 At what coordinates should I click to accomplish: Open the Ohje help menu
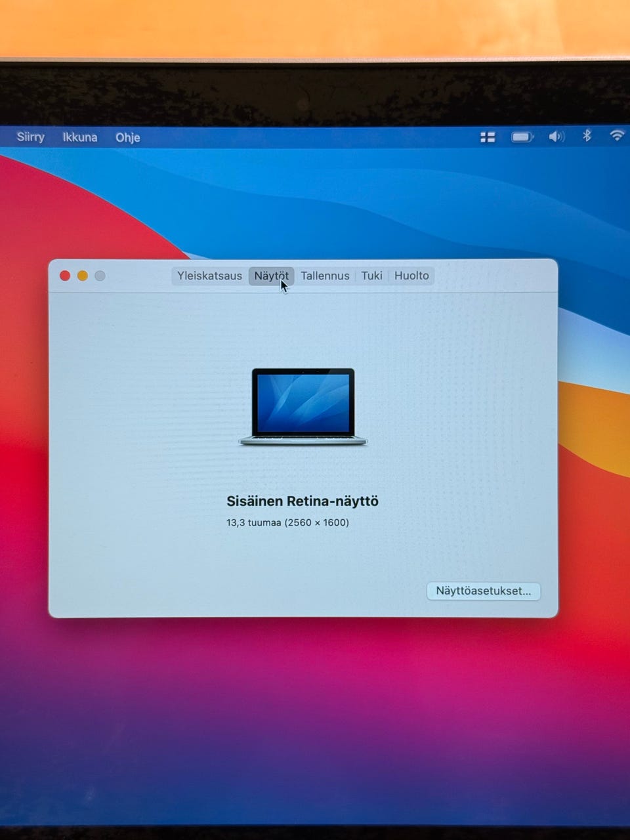(127, 137)
